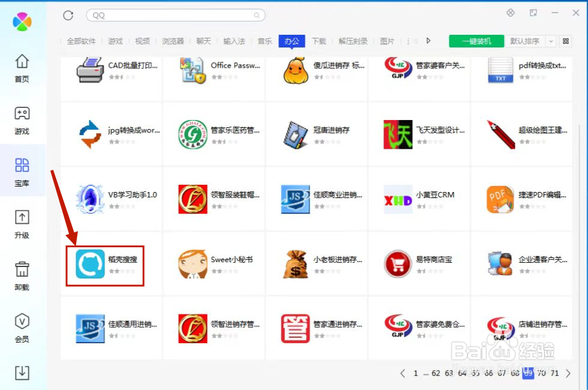Go to the previous page arrow
588x390 pixels.
(x=403, y=373)
